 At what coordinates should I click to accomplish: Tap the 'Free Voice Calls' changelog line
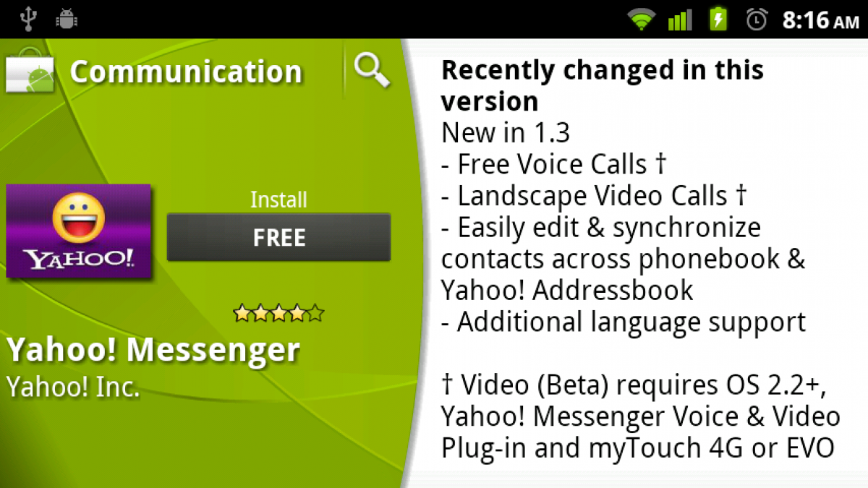[x=553, y=164]
